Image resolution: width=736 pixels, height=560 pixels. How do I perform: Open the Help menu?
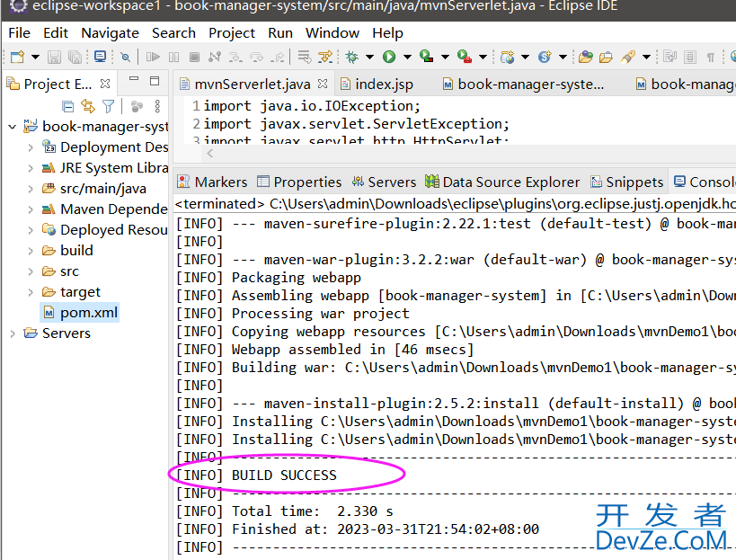pyautogui.click(x=387, y=33)
